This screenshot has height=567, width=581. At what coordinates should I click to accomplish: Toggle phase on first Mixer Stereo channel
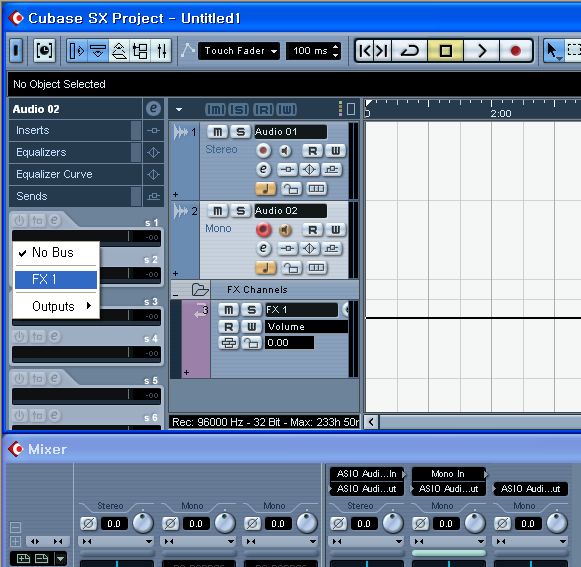(88, 523)
